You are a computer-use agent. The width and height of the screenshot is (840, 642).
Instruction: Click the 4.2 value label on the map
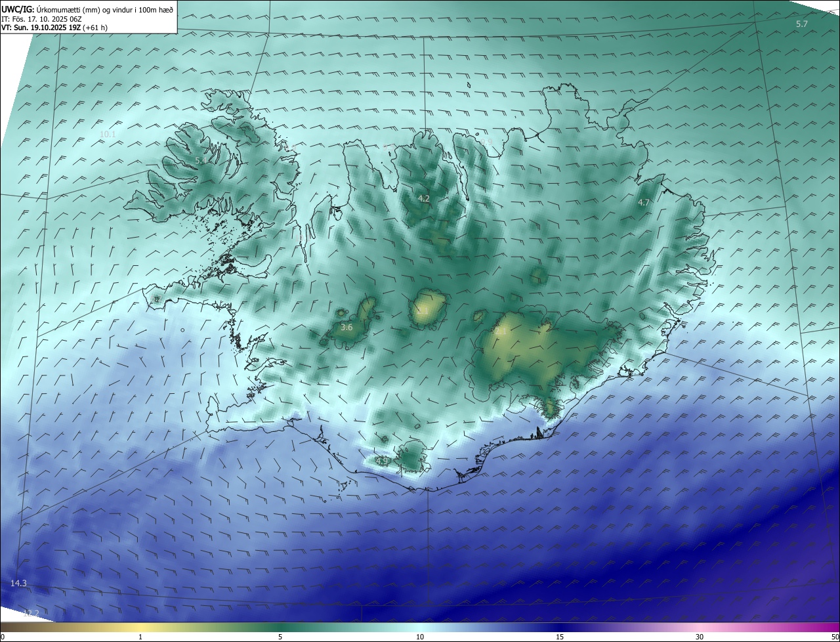coord(424,198)
